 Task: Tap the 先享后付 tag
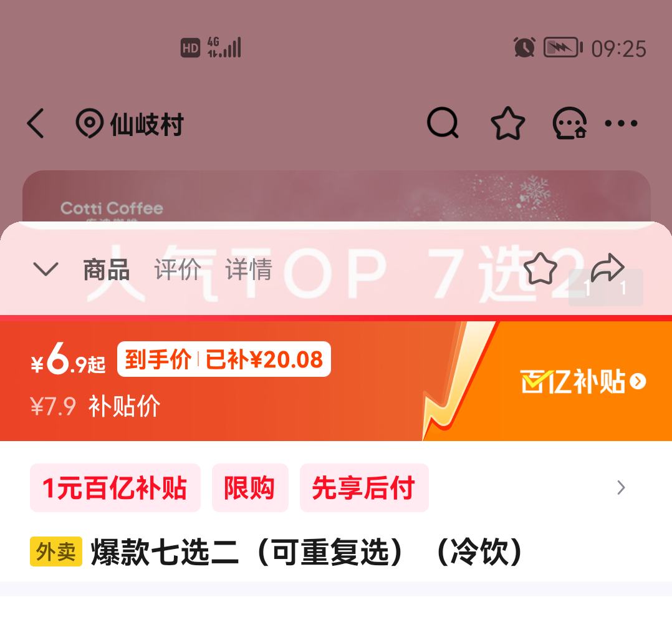click(x=364, y=487)
